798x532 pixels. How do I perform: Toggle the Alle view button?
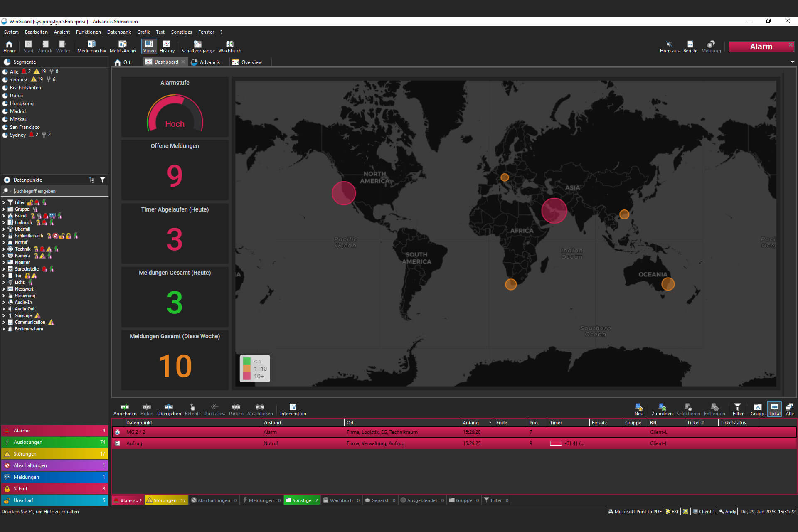(x=790, y=409)
